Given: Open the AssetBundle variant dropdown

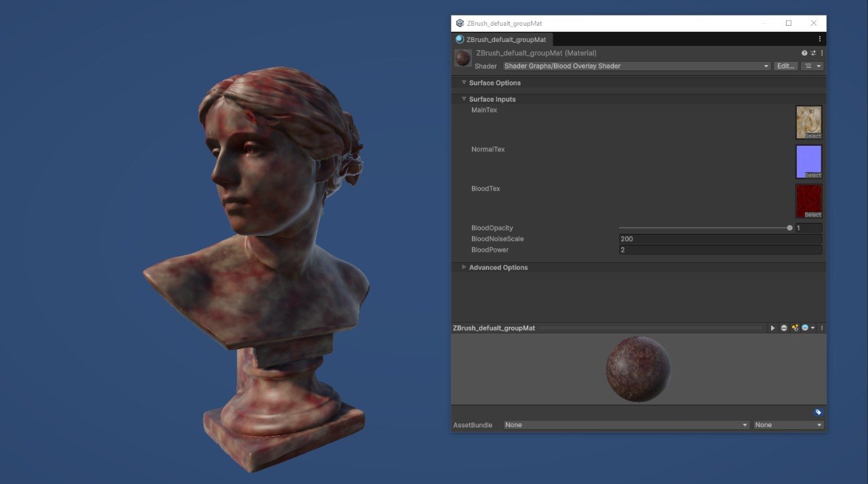Looking at the screenshot, I should point(789,425).
